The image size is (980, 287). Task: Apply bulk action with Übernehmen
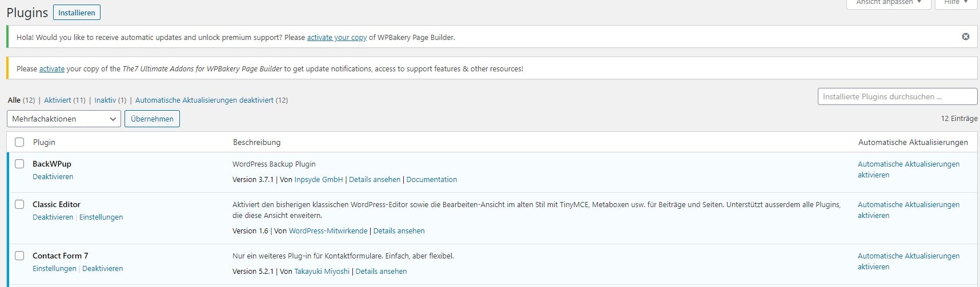(x=152, y=119)
